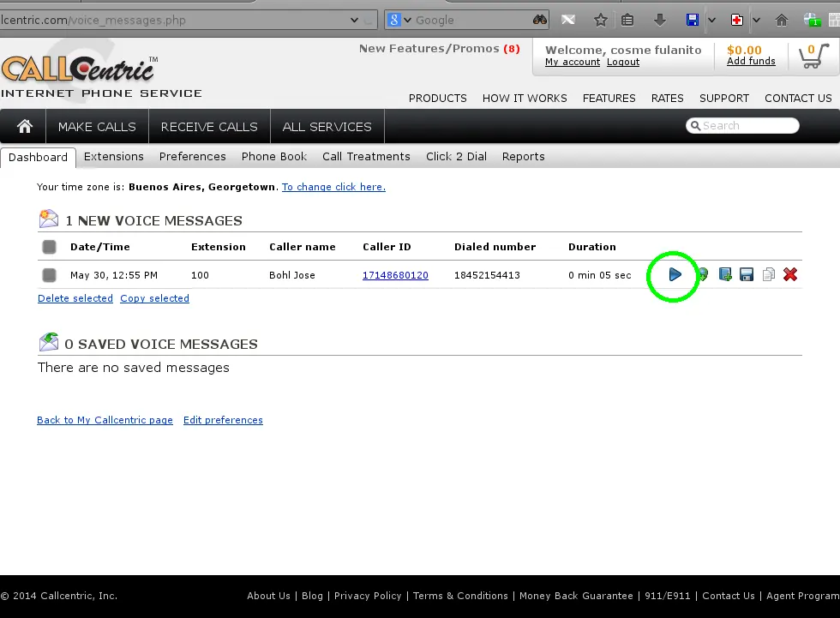
Task: Open caller ID 17148680120 link
Action: pyautogui.click(x=395, y=275)
